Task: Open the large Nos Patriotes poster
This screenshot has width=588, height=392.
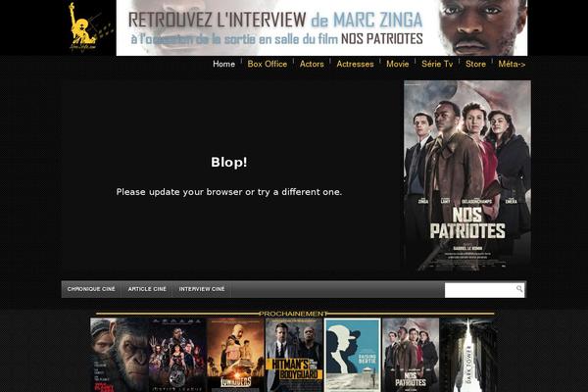Action: point(467,176)
